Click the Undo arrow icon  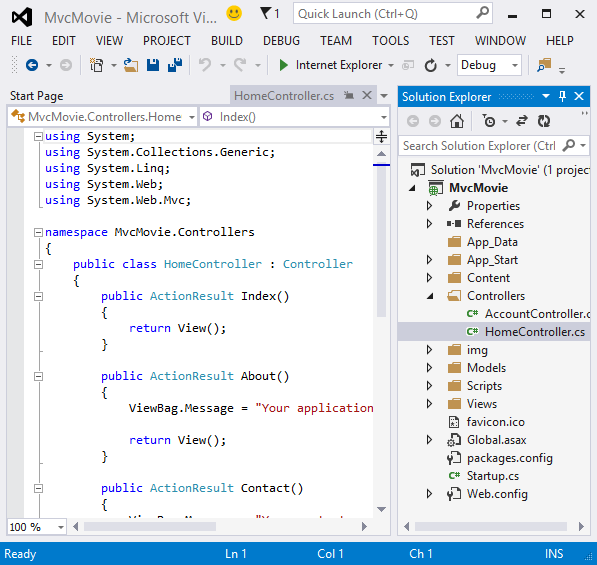(205, 65)
